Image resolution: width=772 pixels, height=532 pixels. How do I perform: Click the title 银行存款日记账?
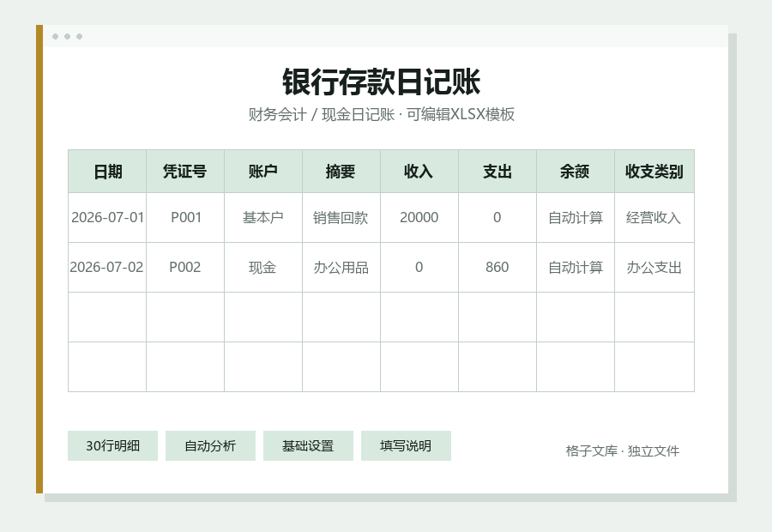[x=382, y=82]
